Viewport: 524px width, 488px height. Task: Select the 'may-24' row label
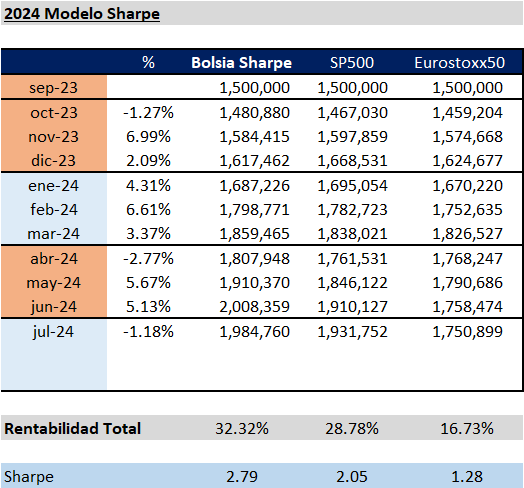(53, 283)
